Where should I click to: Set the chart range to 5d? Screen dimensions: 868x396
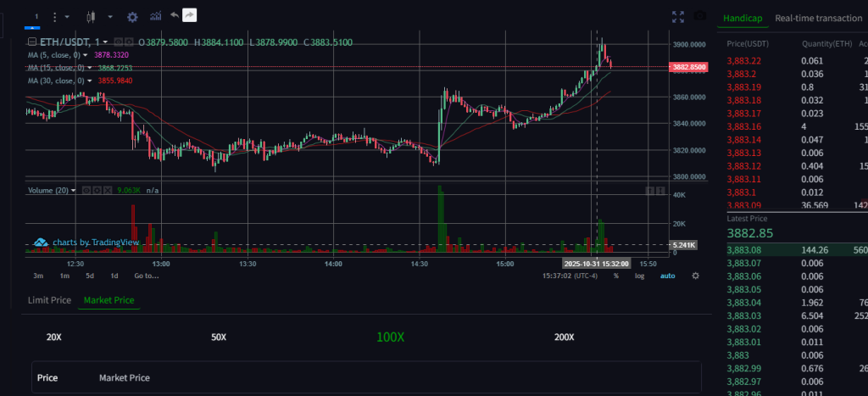pyautogui.click(x=89, y=276)
